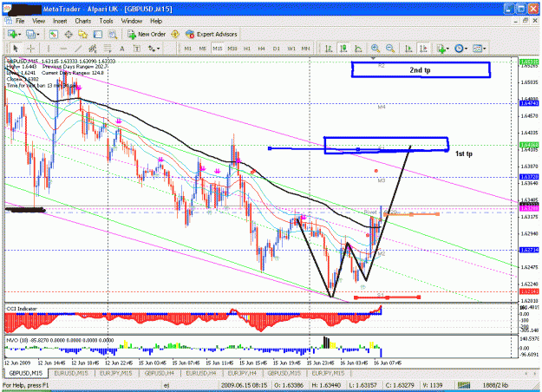The height and width of the screenshot is (392, 542).
Task: Click the chart shift triangle marker
Action: pos(373,58)
